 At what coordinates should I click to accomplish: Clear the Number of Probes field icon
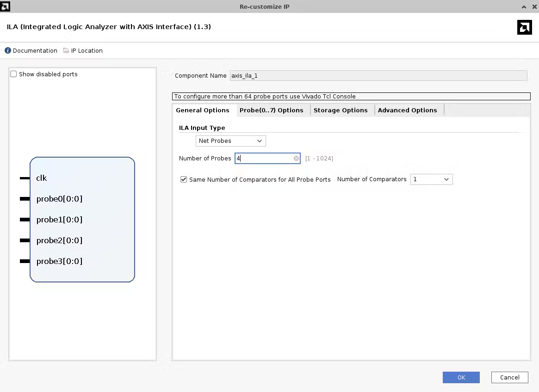click(x=296, y=159)
